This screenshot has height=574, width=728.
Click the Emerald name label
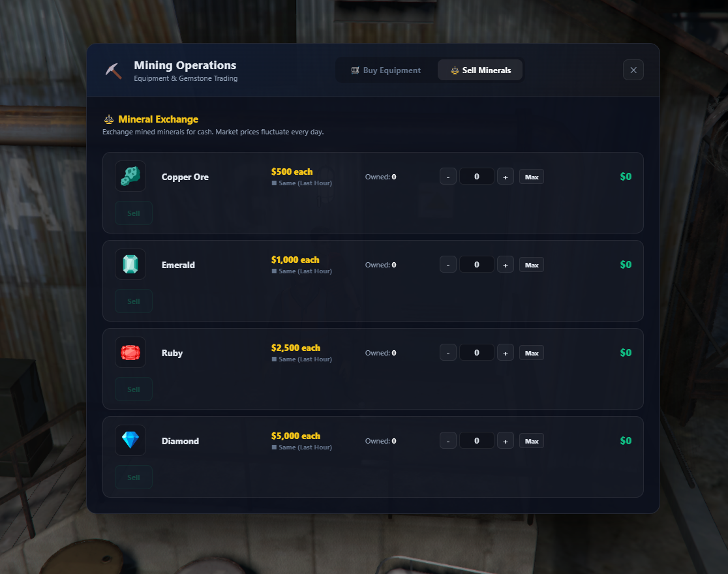[x=178, y=265]
